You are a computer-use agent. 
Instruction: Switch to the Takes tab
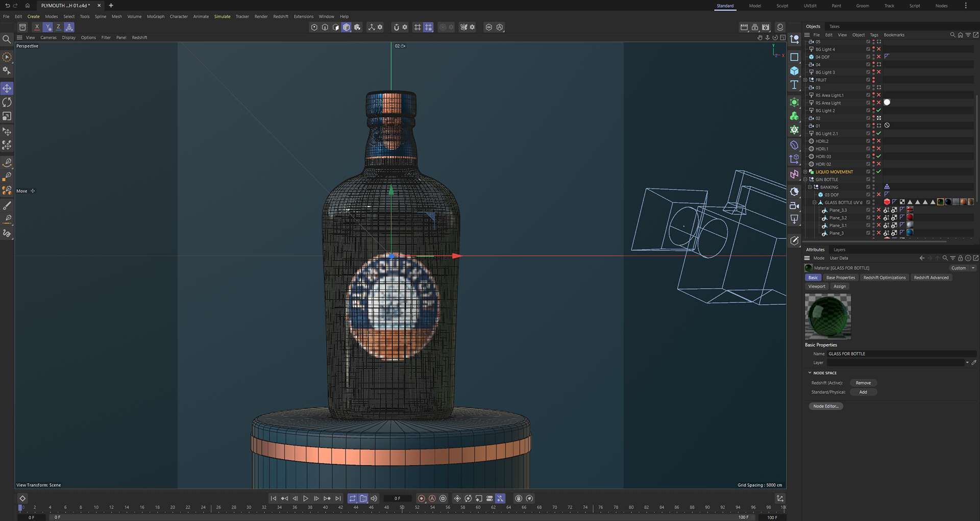(x=834, y=27)
